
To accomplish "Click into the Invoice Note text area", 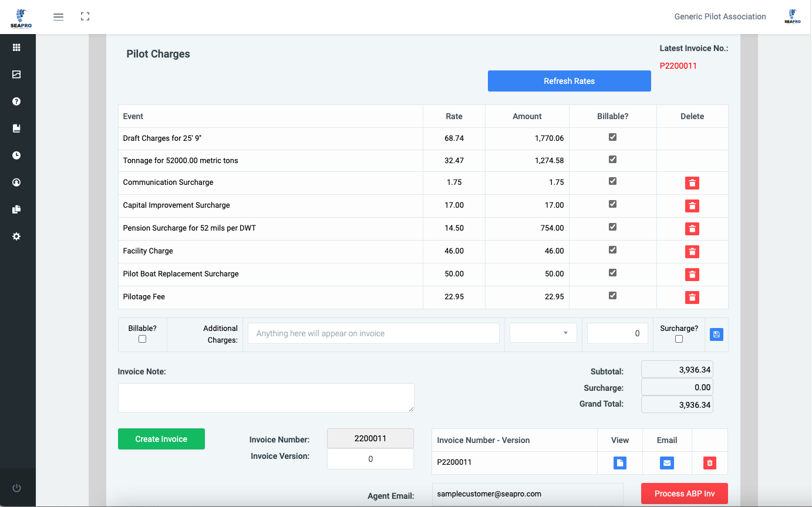I will point(266,398).
